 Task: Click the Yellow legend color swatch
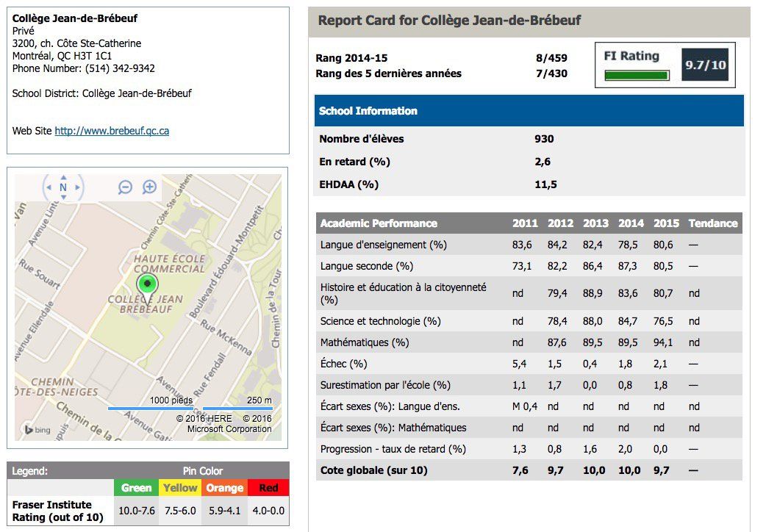180,488
